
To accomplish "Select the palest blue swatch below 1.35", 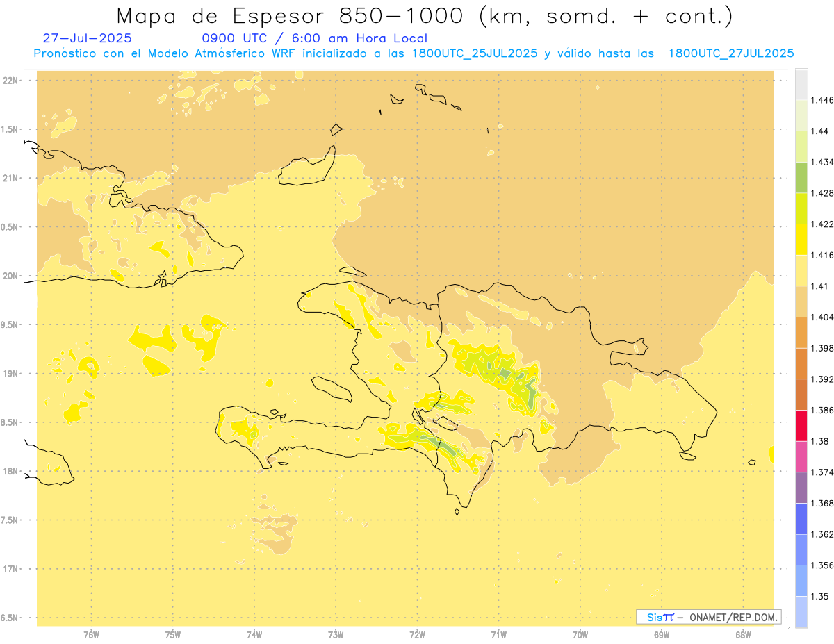I will click(x=801, y=612).
